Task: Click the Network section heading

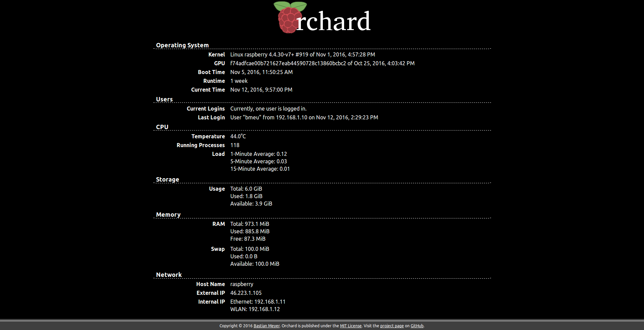Action: click(169, 275)
